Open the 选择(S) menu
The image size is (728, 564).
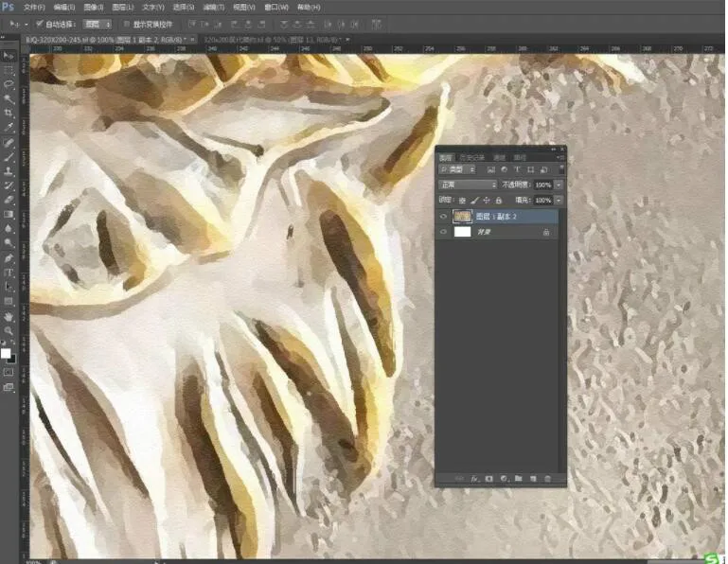click(x=184, y=8)
